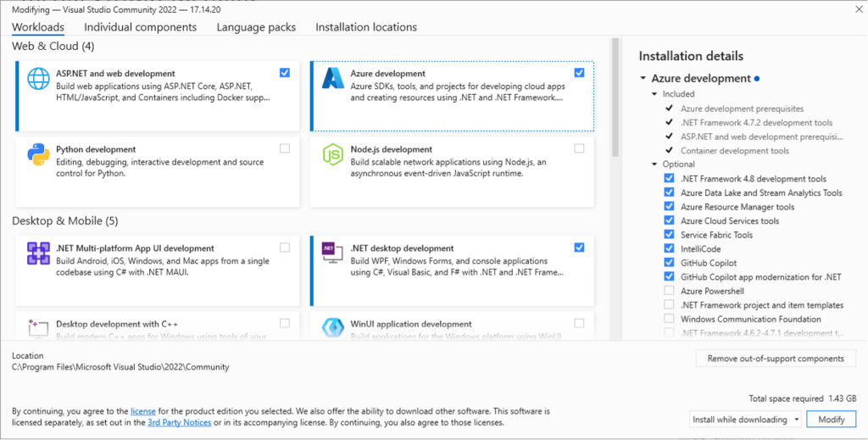Screen dimensions: 868x440
Task: Enable the Python development workload checkbox
Action: tap(284, 148)
